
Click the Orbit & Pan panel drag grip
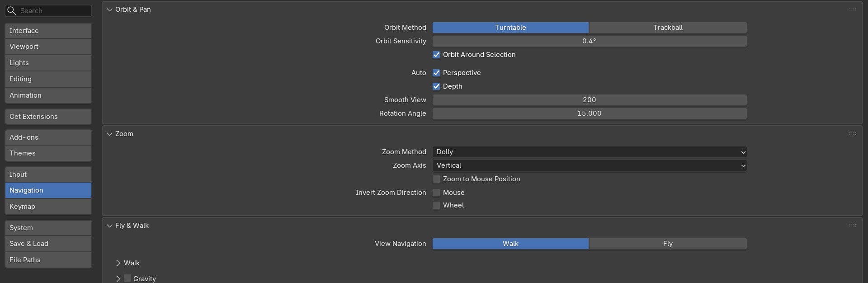tap(853, 9)
